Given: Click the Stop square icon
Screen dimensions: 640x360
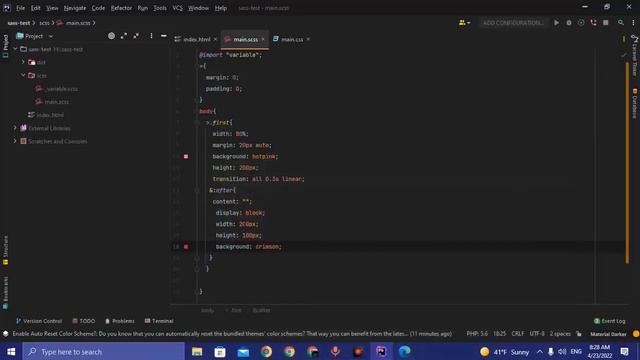Looking at the screenshot, I should click(606, 23).
